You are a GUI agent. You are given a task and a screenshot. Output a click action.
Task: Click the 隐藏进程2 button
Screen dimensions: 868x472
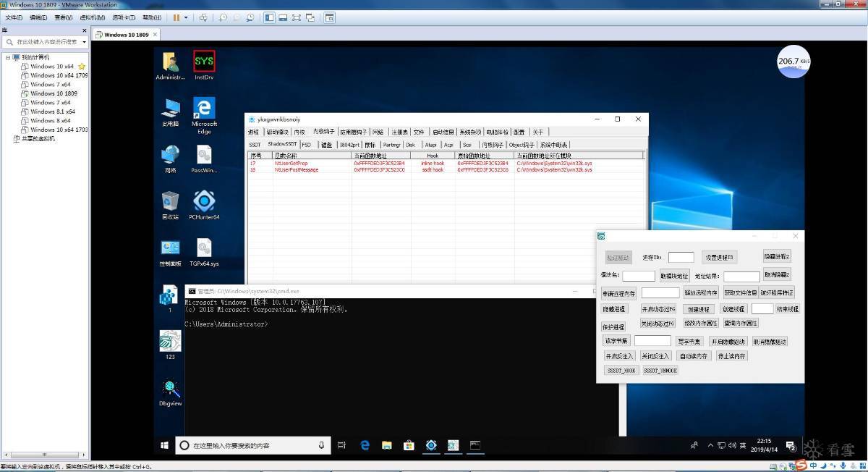click(777, 256)
